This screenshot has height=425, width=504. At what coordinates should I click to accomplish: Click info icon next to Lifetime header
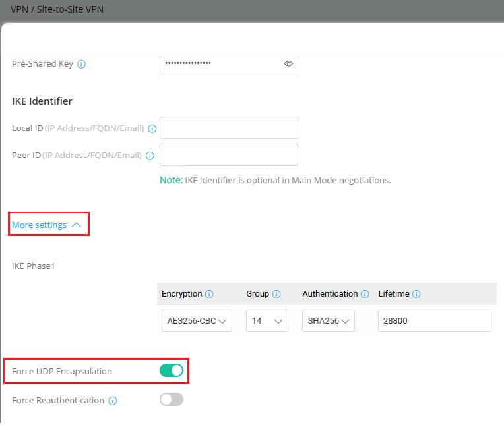point(417,294)
